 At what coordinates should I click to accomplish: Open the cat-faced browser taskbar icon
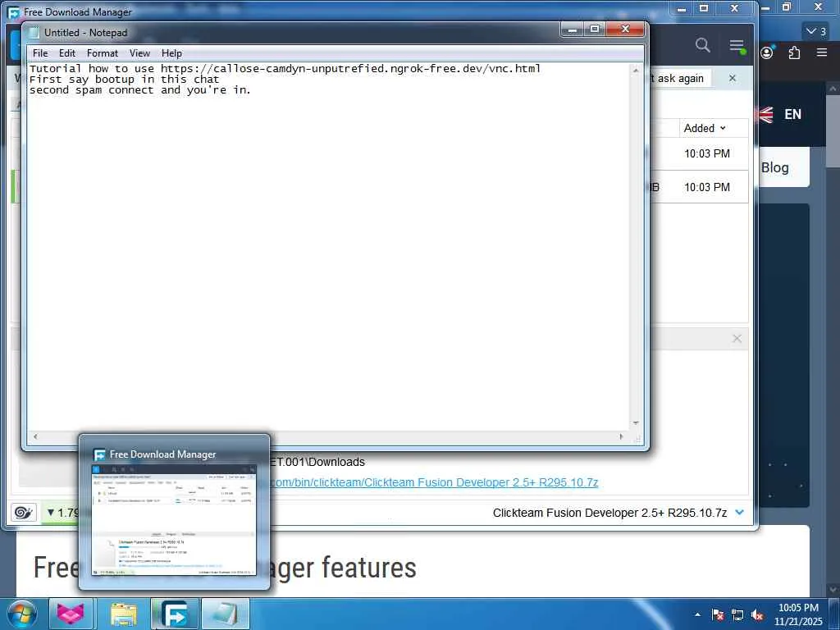click(x=71, y=614)
